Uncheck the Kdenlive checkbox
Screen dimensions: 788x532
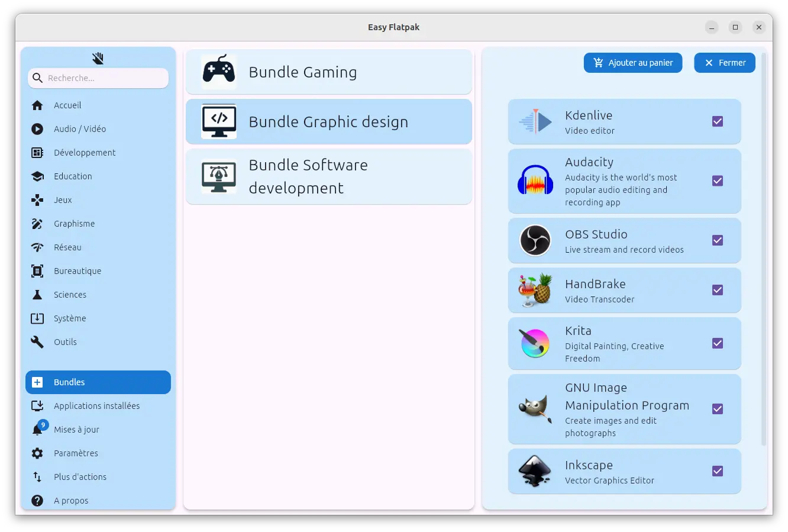[718, 121]
